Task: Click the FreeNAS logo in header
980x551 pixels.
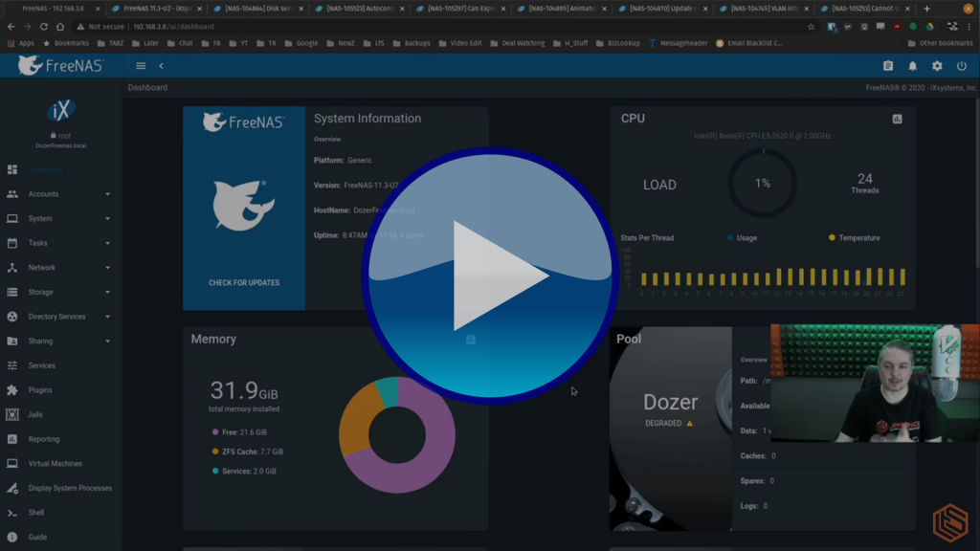Action: pyautogui.click(x=60, y=66)
